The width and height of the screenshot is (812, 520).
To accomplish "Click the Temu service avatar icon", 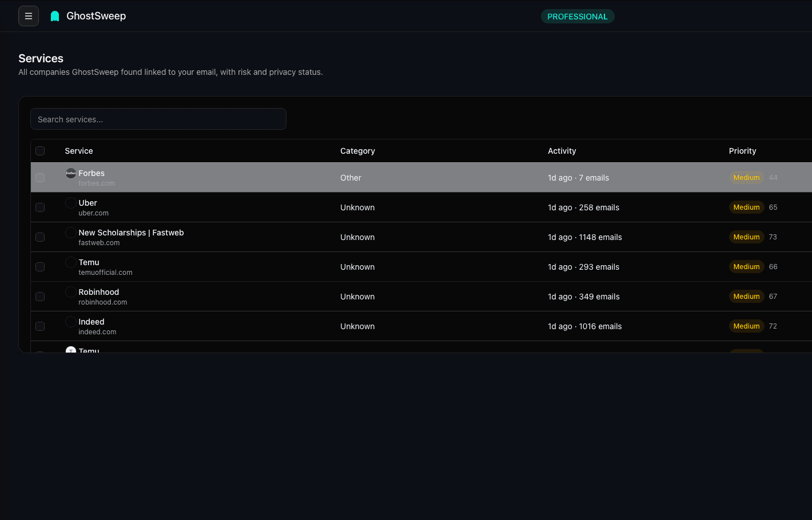I will [x=70, y=262].
